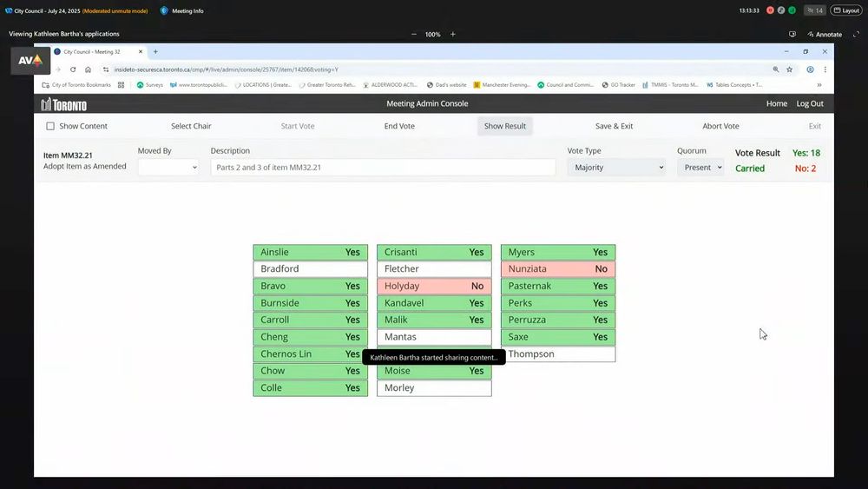Click the full-screen expand icon beside Annotate
The image size is (868, 489).
tap(856, 35)
